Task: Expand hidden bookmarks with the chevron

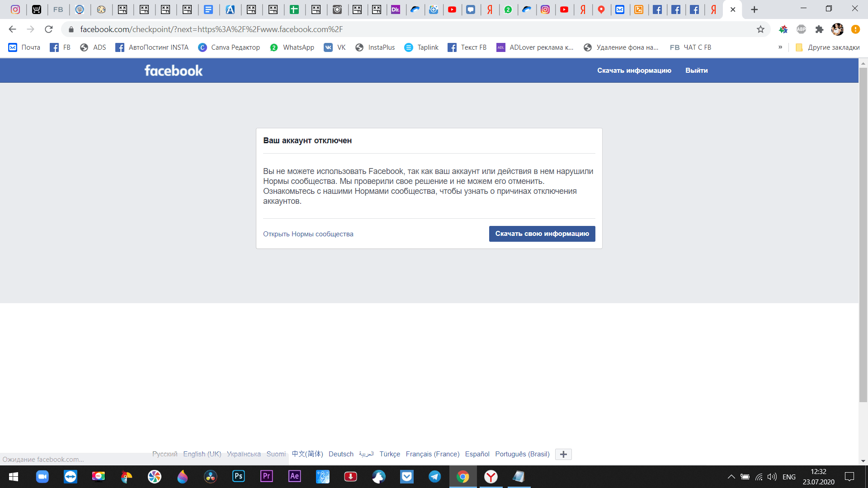Action: click(780, 47)
